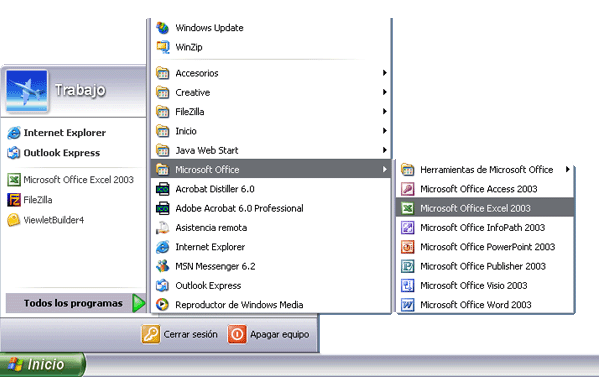Click the red Apagar equipo power icon
Viewport: 599px width, 377px height.
click(237, 334)
